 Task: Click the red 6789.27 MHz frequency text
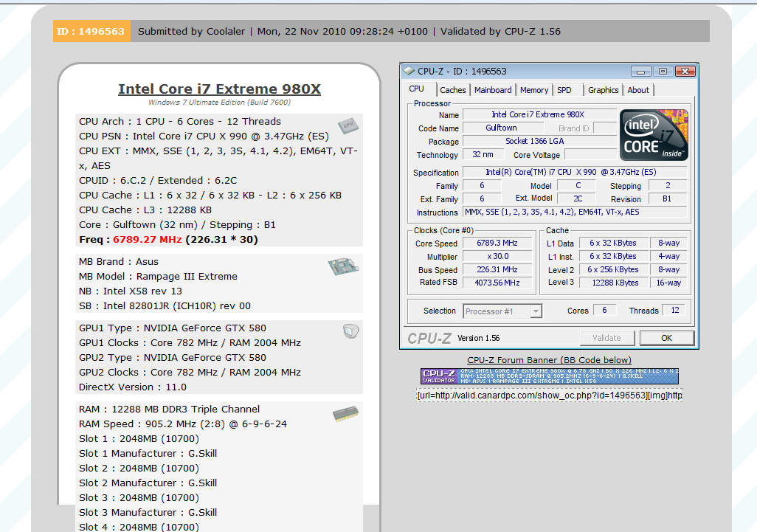pos(148,240)
